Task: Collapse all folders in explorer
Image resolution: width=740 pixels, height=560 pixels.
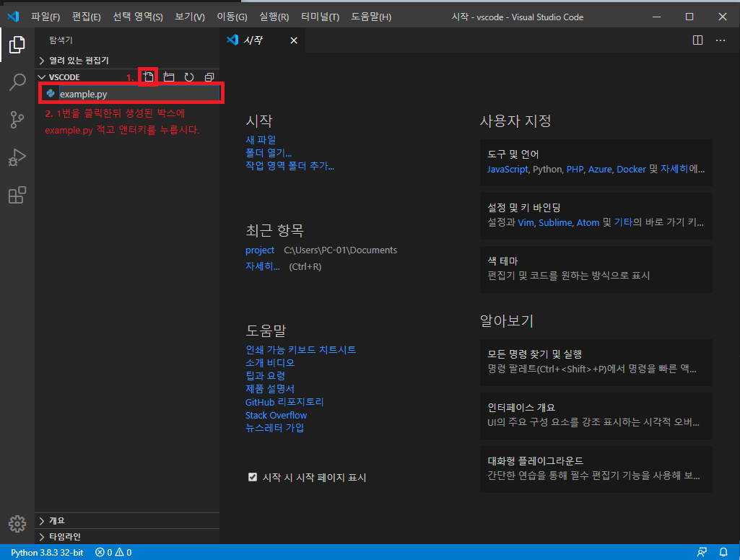Action: click(x=209, y=76)
